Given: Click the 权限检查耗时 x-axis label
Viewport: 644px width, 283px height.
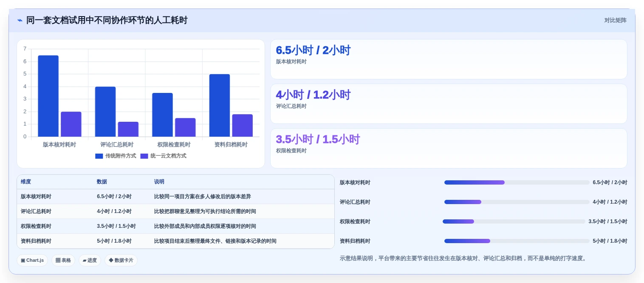Looking at the screenshot, I should [x=174, y=145].
